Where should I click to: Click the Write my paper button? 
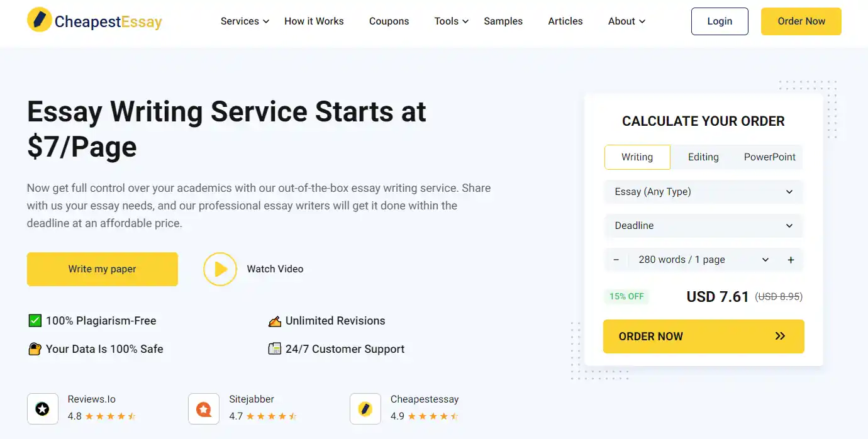pos(102,269)
